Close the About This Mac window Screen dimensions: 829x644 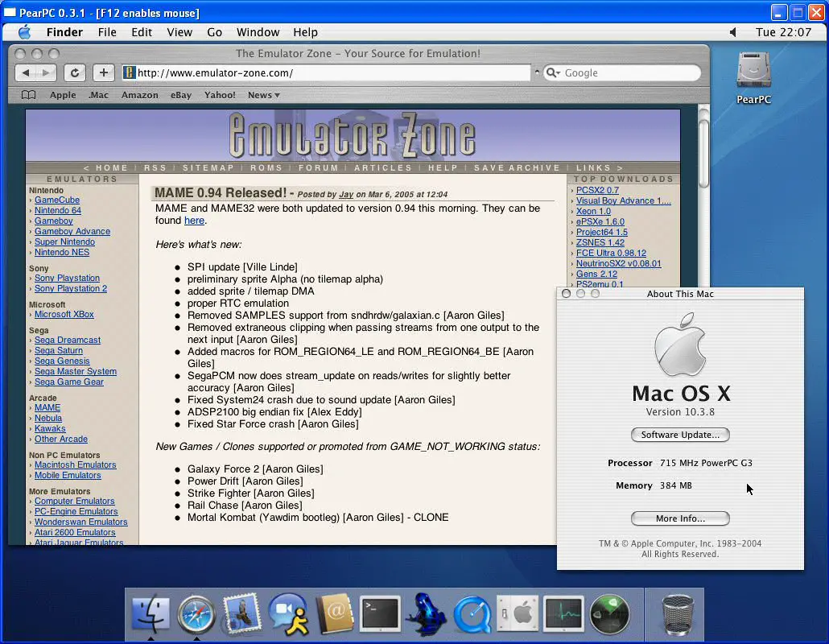tap(567, 294)
